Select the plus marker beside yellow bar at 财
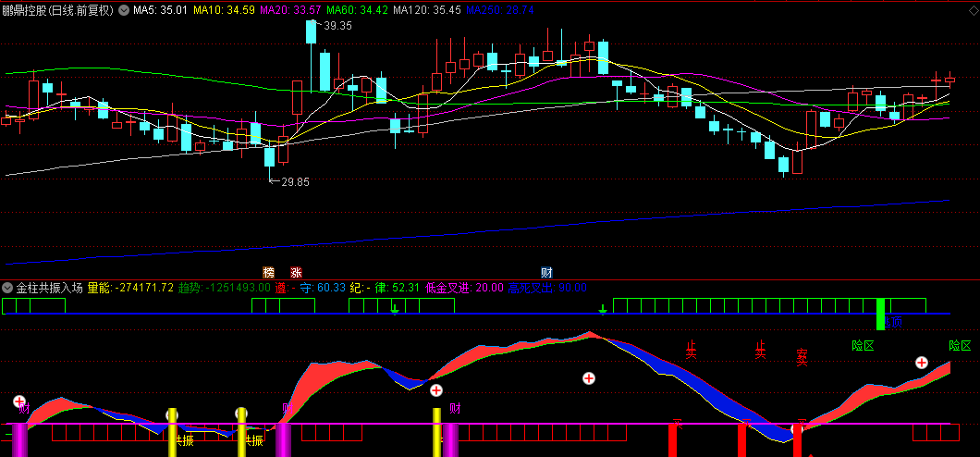The width and height of the screenshot is (980, 457). (436, 390)
